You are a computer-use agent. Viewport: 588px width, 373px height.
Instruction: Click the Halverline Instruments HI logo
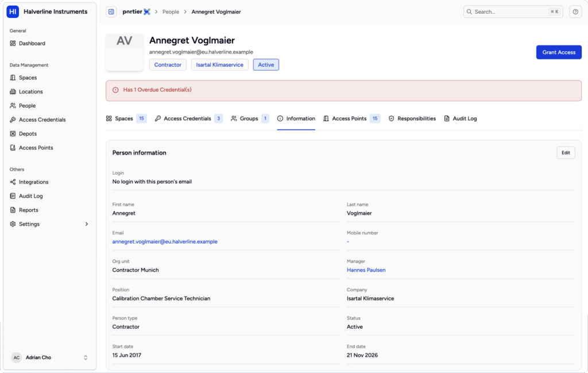[13, 11]
